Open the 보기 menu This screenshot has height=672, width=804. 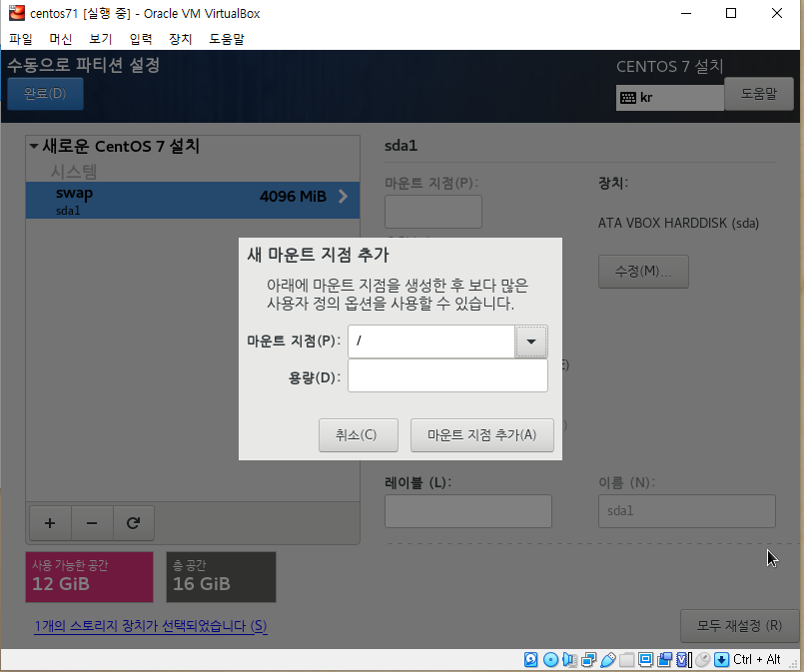(x=101, y=39)
